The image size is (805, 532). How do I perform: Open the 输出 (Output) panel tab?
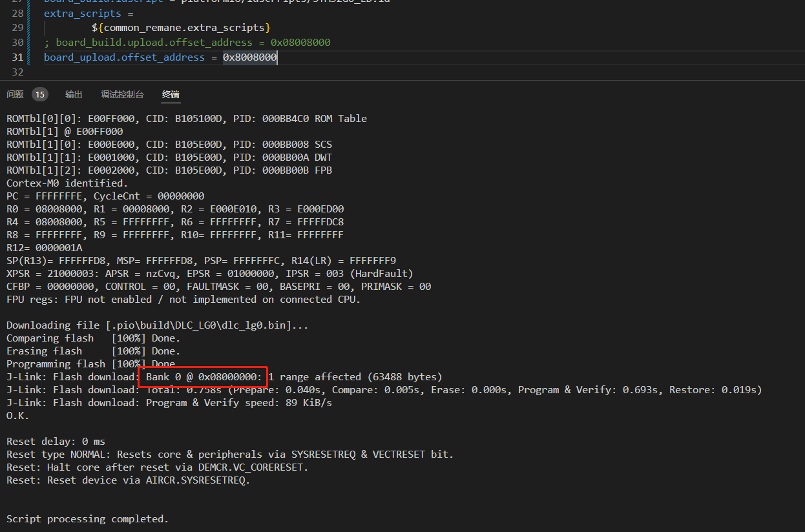73,94
